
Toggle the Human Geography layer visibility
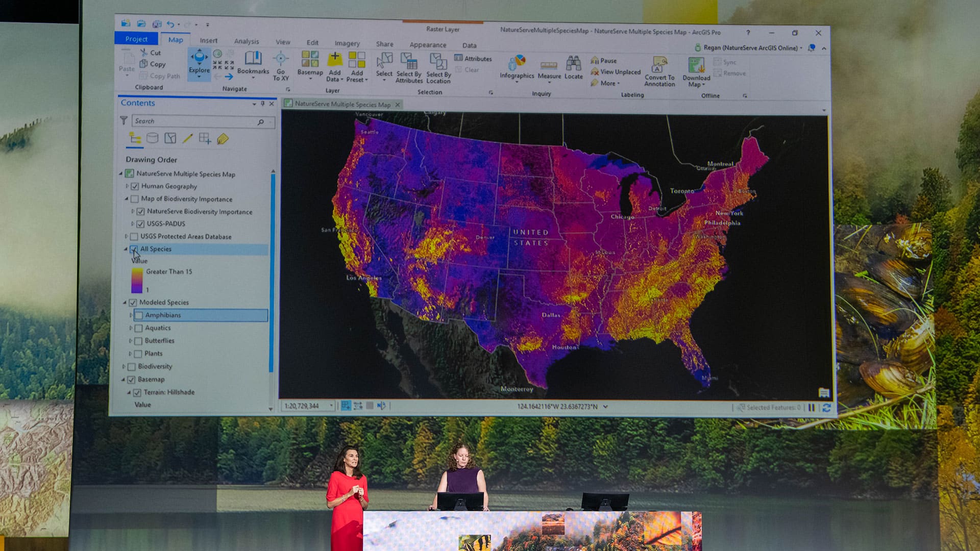tap(135, 186)
